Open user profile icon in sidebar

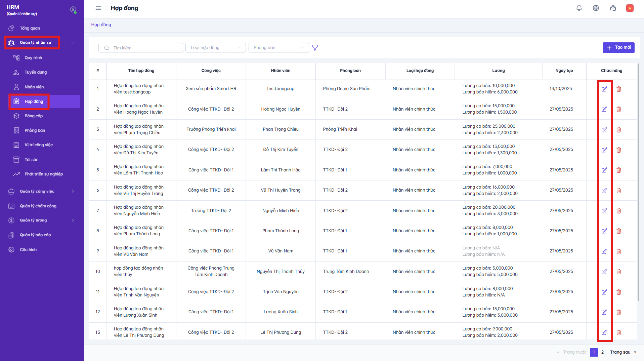pos(73,10)
